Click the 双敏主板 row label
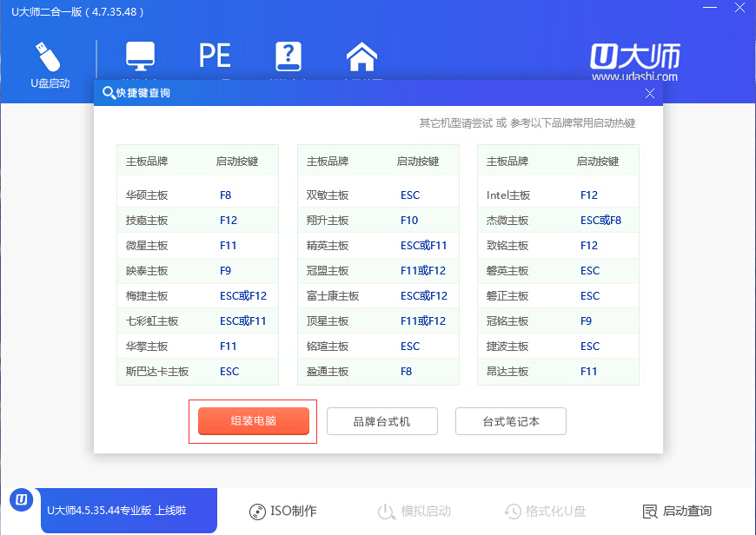 coord(328,195)
